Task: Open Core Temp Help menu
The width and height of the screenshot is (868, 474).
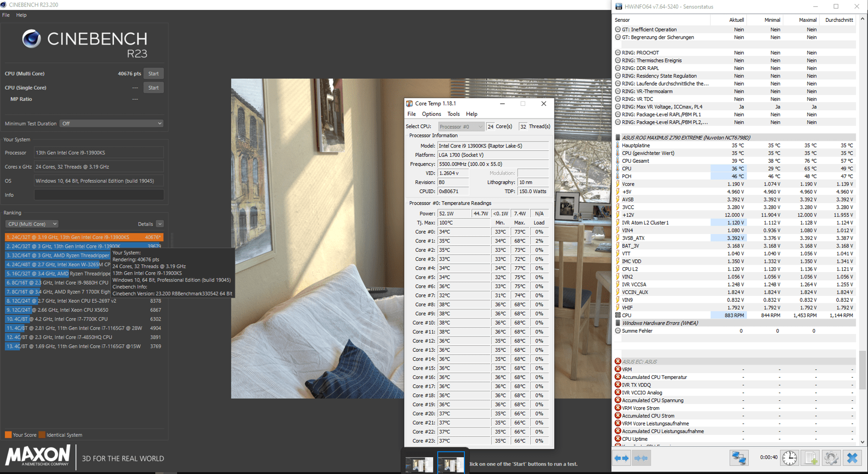Action: 472,114
